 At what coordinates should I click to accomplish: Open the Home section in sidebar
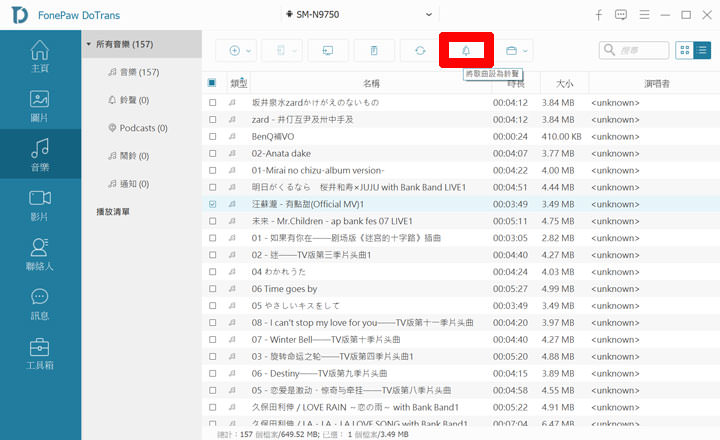tap(40, 56)
